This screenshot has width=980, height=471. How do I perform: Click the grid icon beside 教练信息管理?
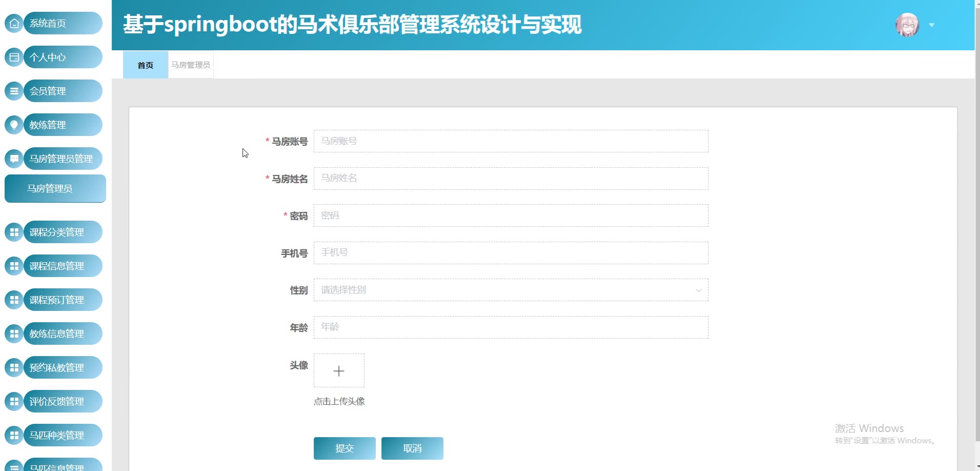pyautogui.click(x=14, y=333)
